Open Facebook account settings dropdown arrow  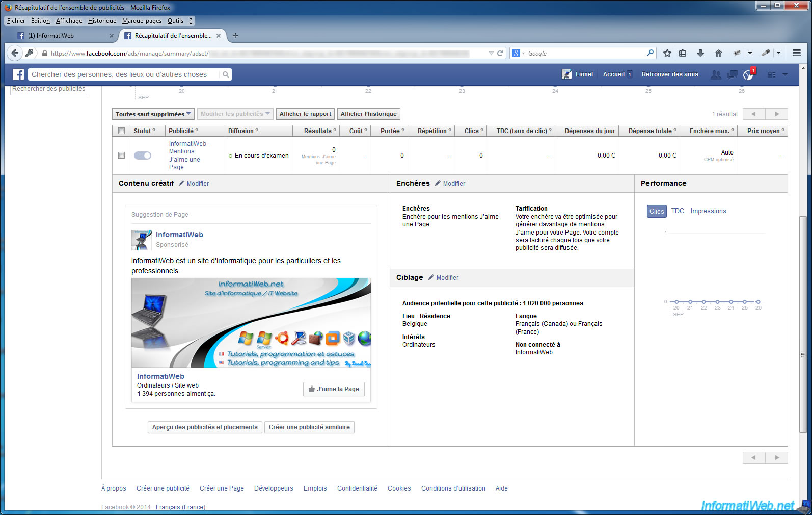[x=785, y=75]
